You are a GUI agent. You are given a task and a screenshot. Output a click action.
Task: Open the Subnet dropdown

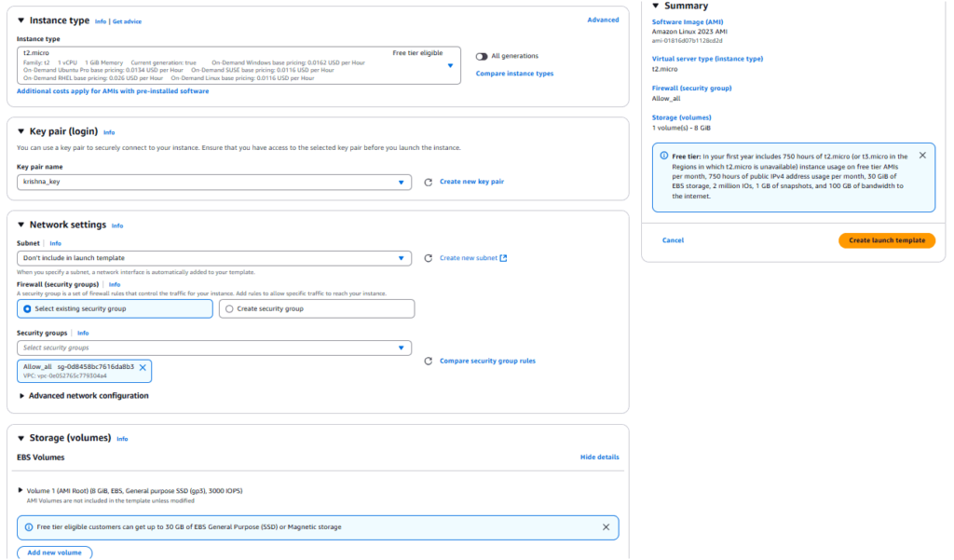pos(214,258)
